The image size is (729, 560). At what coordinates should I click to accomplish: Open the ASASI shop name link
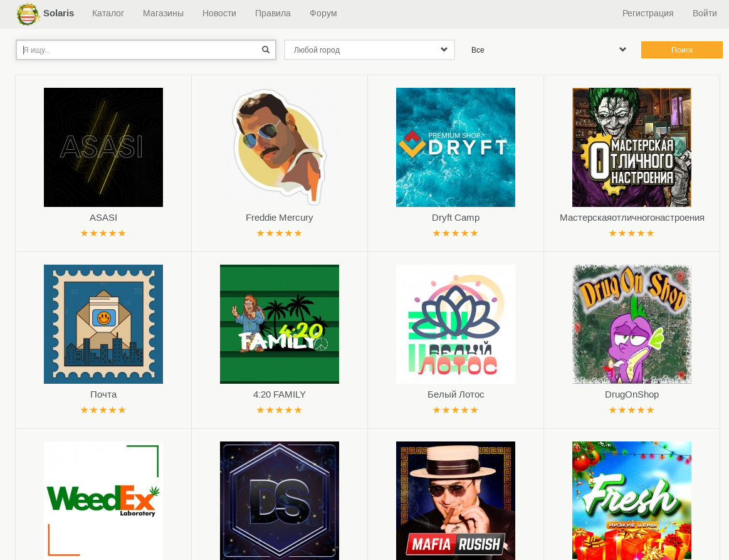(x=103, y=218)
